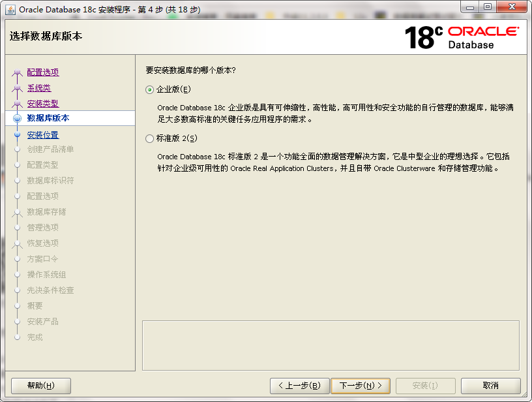Click the empty message area box

(x=331, y=346)
